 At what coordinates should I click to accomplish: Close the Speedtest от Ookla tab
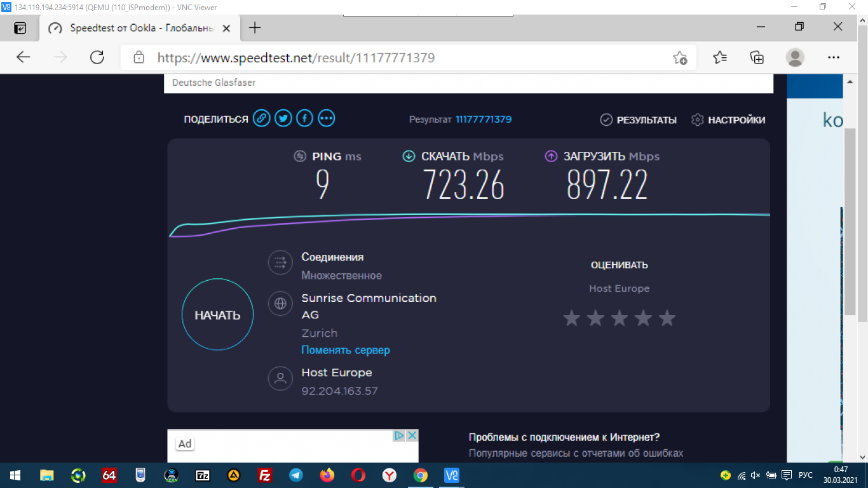(227, 28)
